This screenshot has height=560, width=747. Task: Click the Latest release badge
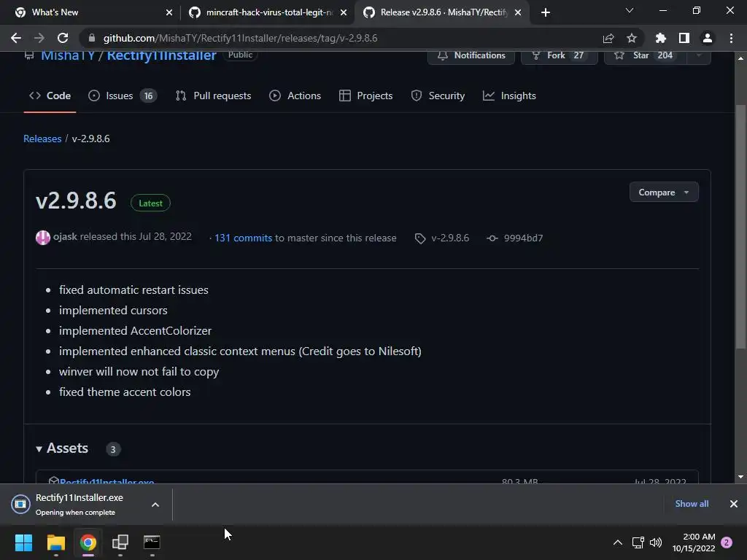click(x=150, y=203)
